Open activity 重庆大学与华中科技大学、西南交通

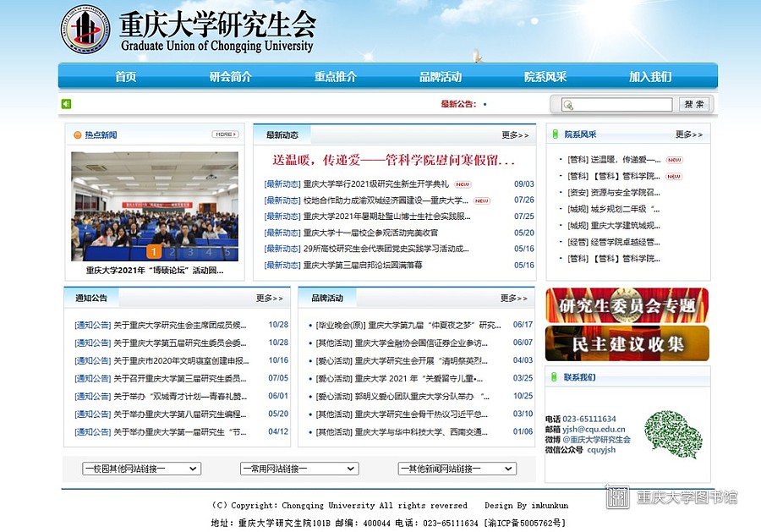[421, 432]
